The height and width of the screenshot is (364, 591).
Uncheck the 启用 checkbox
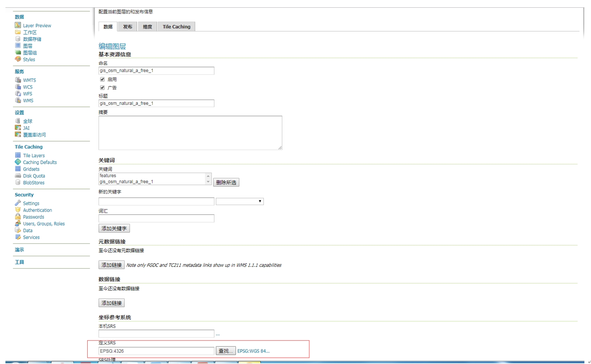(x=102, y=79)
